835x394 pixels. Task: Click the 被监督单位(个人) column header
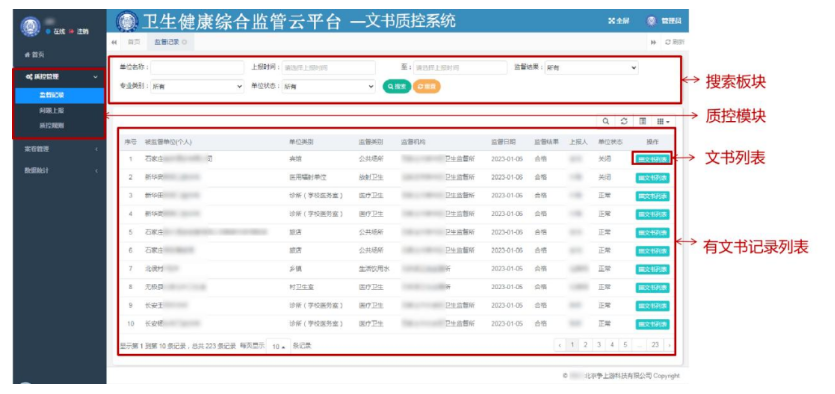(168, 142)
